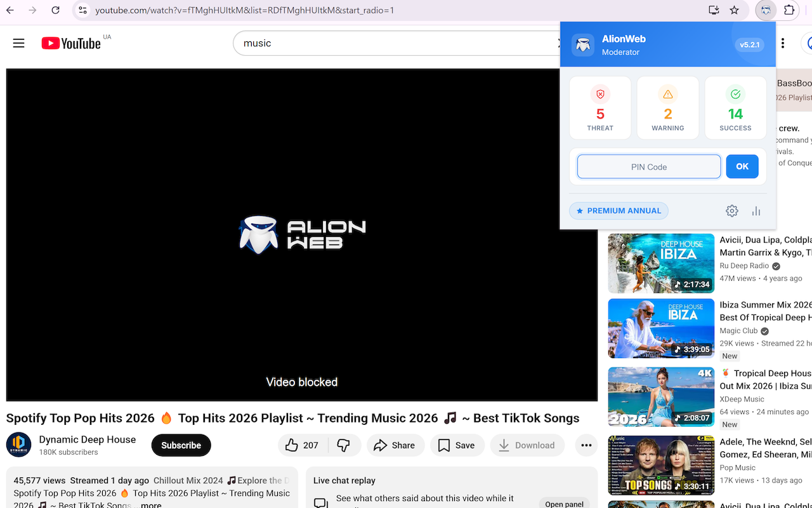
Task: Dislike this video
Action: pyautogui.click(x=344, y=445)
